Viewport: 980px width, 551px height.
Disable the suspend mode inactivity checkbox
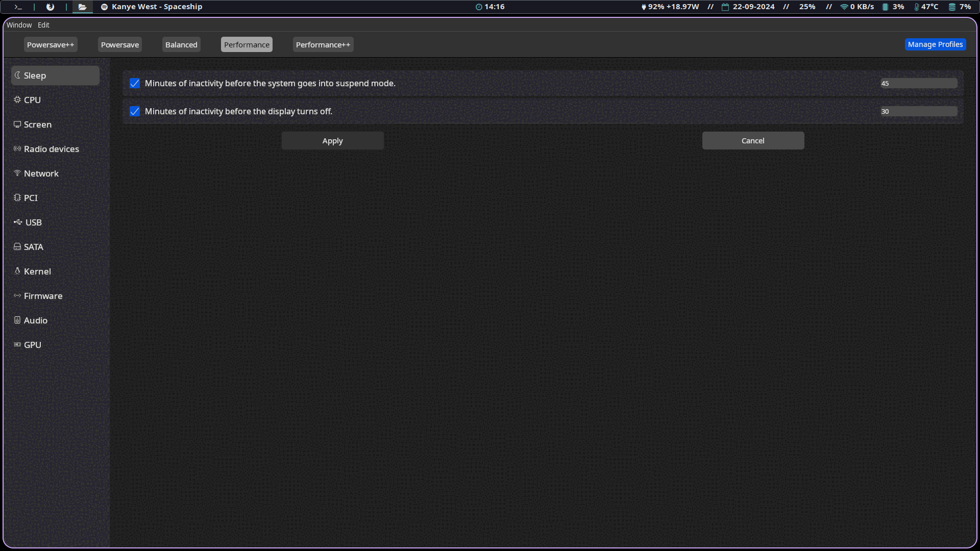(135, 83)
